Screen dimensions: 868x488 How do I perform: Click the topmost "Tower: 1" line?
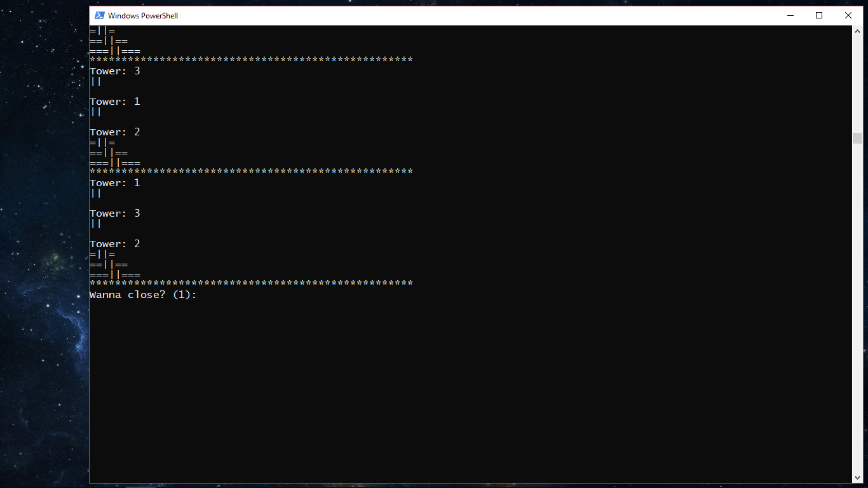(115, 101)
